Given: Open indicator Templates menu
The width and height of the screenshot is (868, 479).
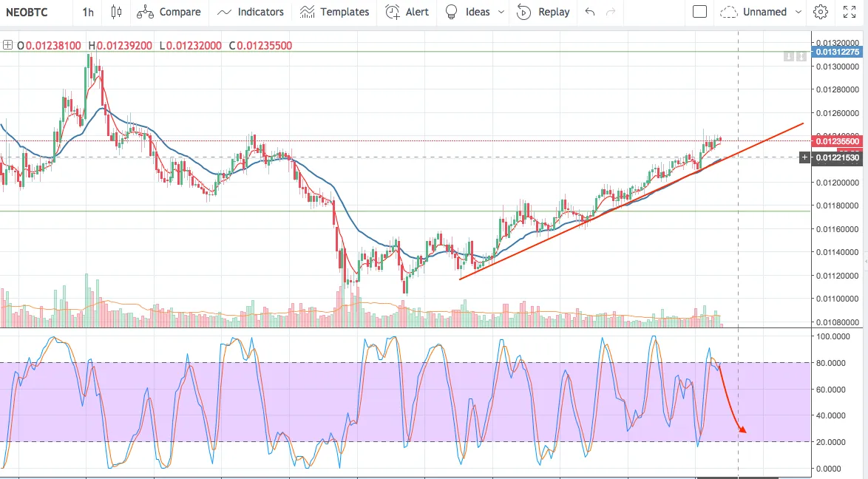Looking at the screenshot, I should (x=334, y=12).
